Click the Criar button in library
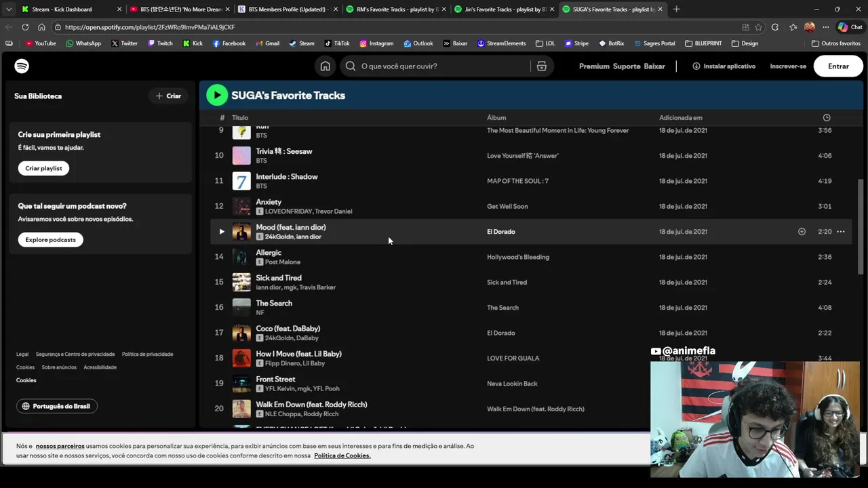Image resolution: width=868 pixels, height=488 pixels. tap(168, 96)
